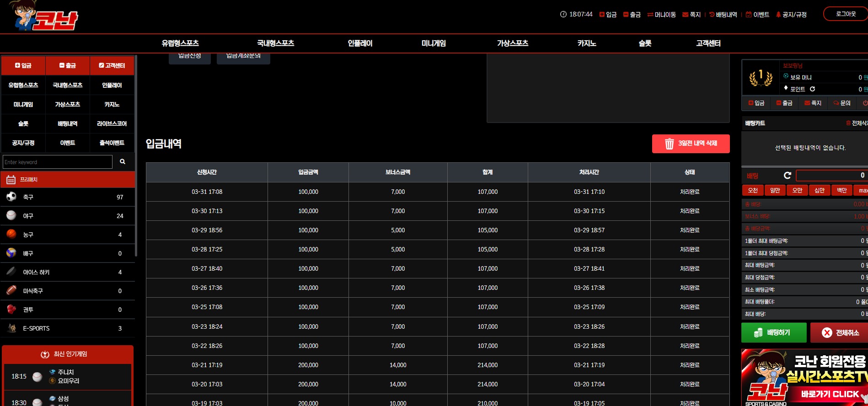The height and width of the screenshot is (406, 868).
Task: Cancel all bets with 전체취소
Action: tap(840, 332)
